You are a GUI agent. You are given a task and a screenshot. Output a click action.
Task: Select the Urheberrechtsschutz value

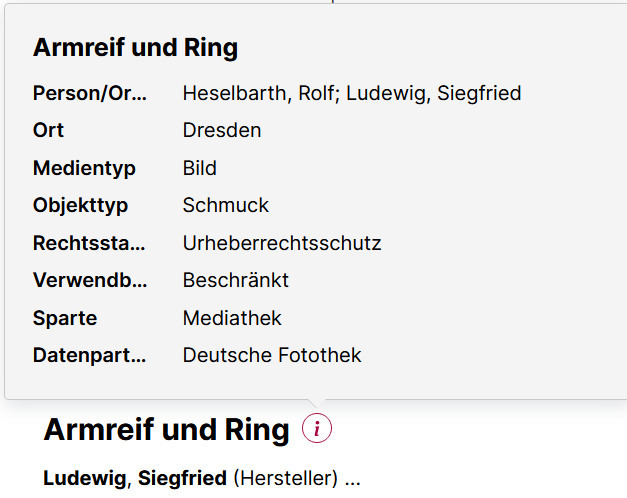(x=282, y=243)
